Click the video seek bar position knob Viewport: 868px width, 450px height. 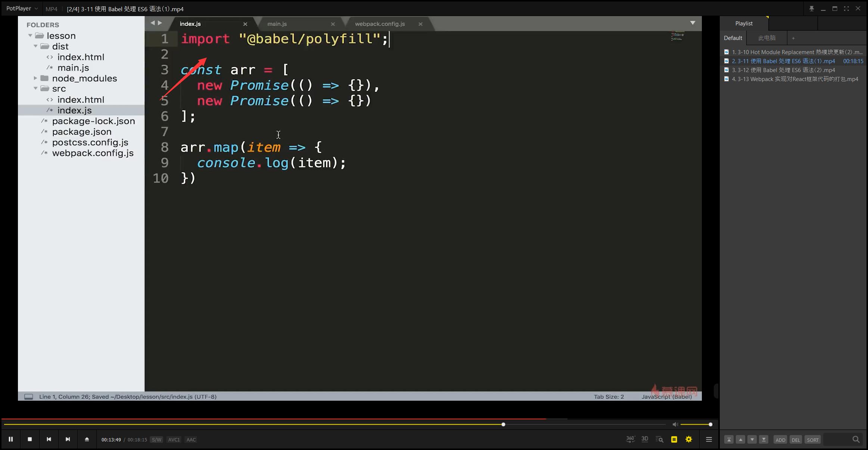[x=503, y=424]
